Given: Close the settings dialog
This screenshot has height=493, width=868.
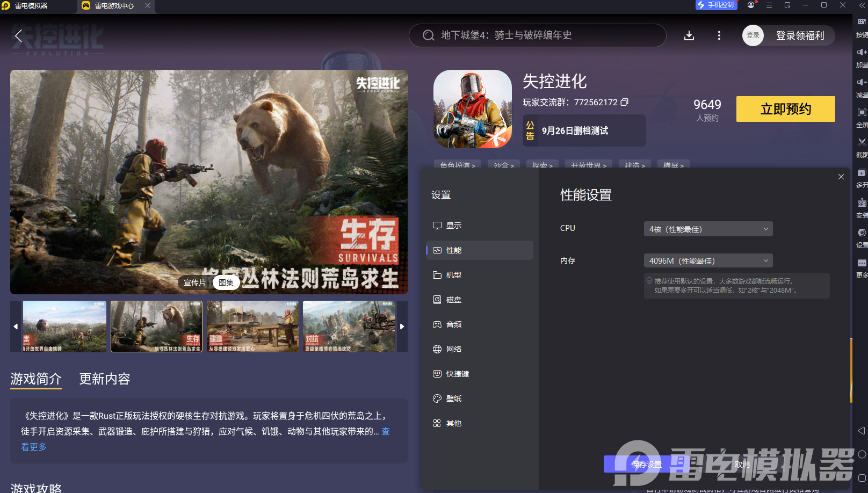Looking at the screenshot, I should point(841,177).
